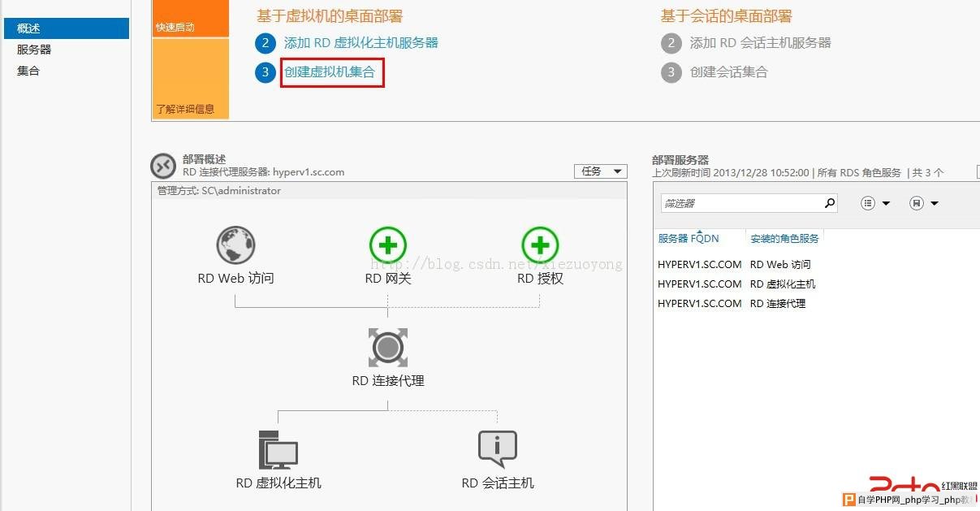Image resolution: width=980 pixels, height=511 pixels.
Task: Click the RD 连接代理 label
Action: (x=388, y=381)
